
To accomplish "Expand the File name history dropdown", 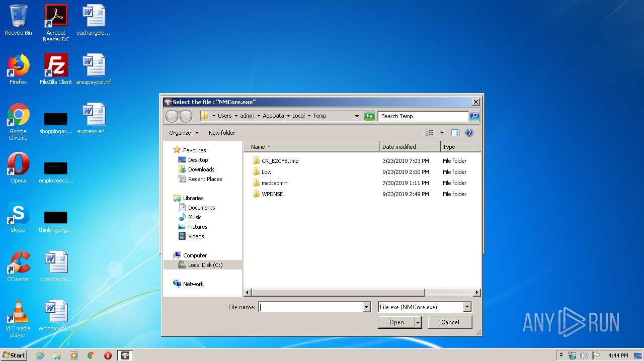I will pyautogui.click(x=366, y=307).
